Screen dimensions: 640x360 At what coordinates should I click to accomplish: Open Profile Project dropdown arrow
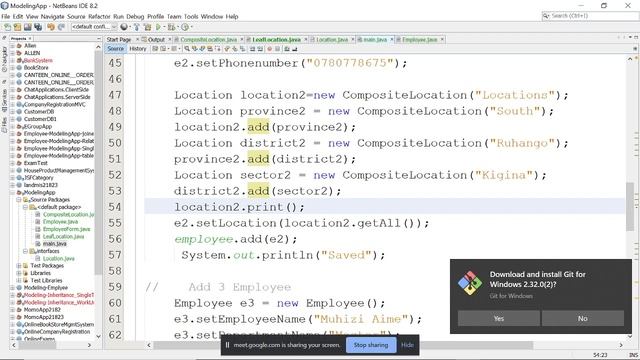191,27
